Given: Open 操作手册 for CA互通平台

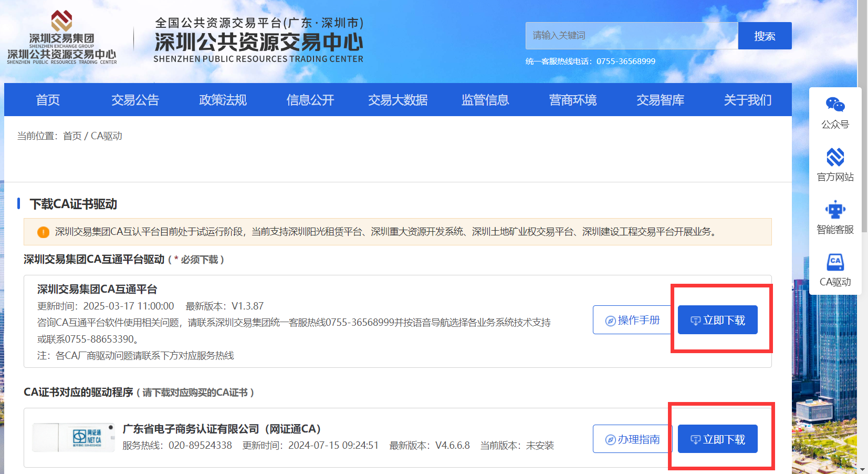Looking at the screenshot, I should coord(632,320).
